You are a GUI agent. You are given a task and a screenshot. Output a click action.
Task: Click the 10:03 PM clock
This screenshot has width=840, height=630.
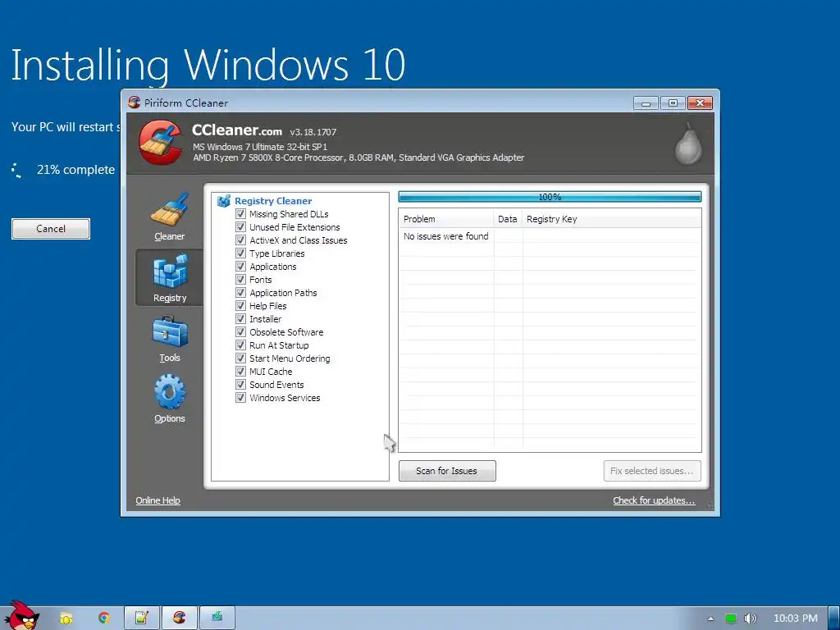click(796, 619)
